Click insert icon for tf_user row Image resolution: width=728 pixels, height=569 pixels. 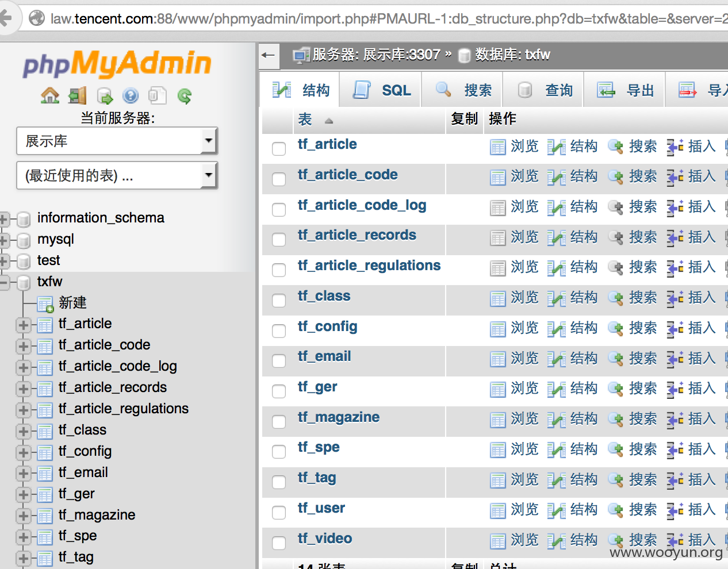click(x=675, y=510)
